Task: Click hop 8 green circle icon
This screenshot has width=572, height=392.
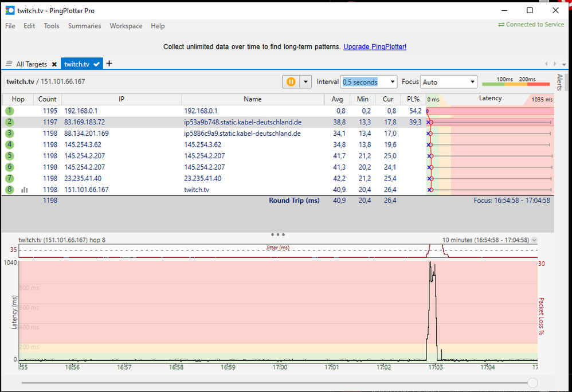Action: tap(9, 190)
